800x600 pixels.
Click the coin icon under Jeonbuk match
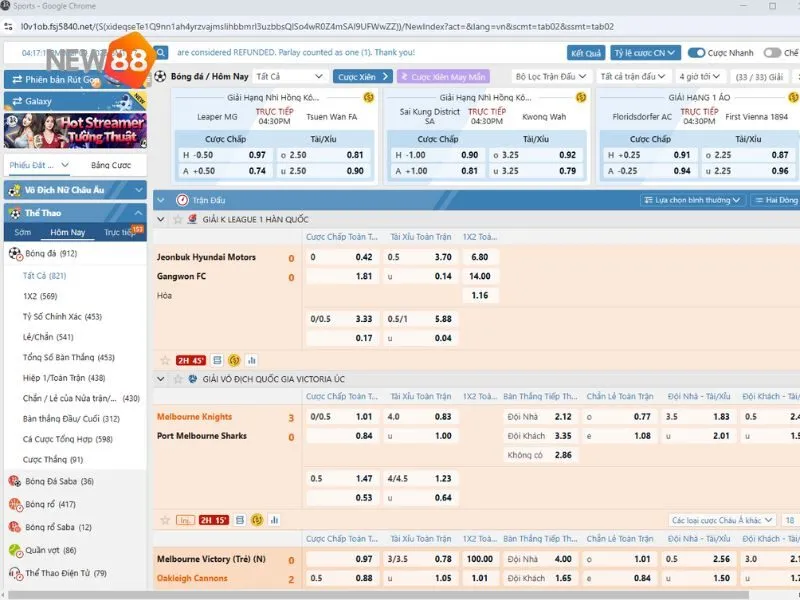[x=234, y=360]
